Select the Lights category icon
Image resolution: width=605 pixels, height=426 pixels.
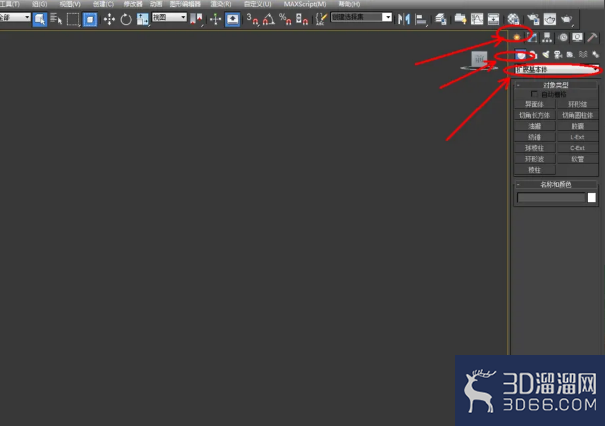[546, 54]
